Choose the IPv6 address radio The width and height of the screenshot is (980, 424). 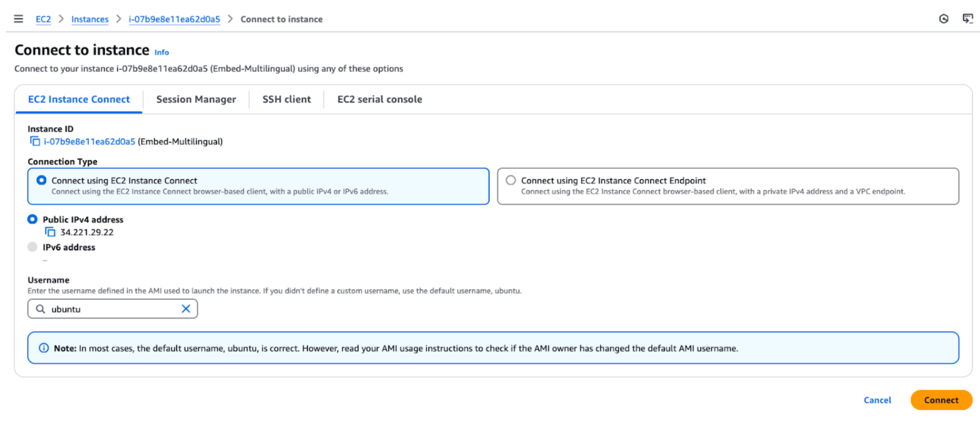coord(33,247)
